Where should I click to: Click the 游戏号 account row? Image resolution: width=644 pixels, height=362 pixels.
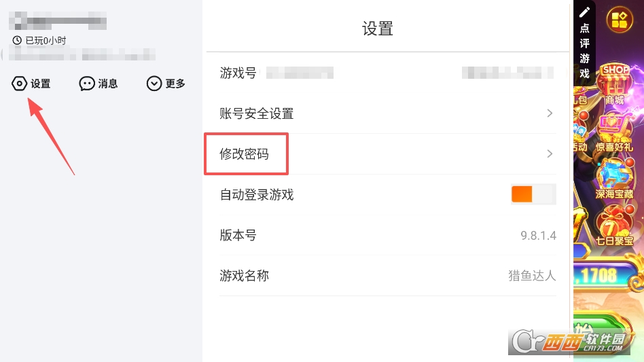(x=387, y=73)
